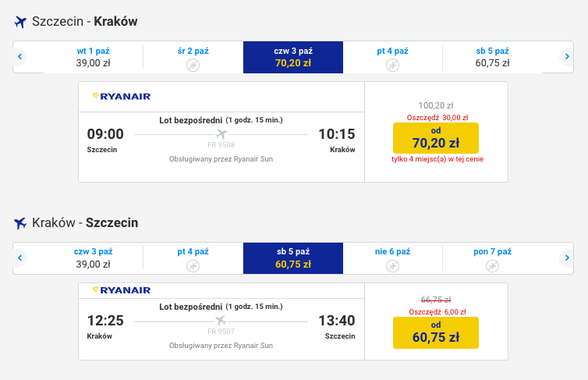
Task: Click yellow 'od 70,20 zł' fare button
Action: point(436,138)
